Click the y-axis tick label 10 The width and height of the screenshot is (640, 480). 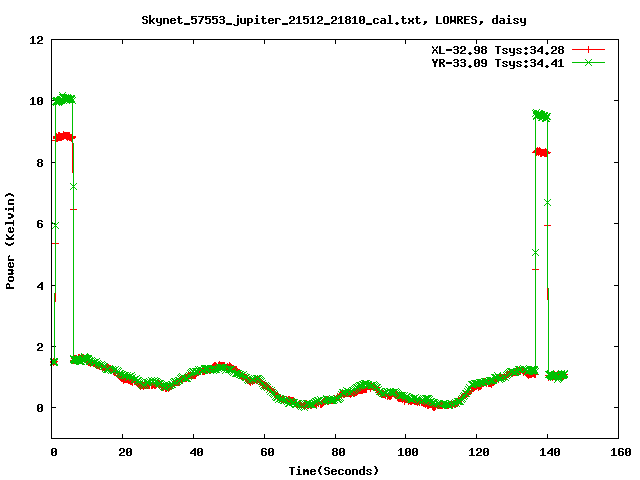(x=37, y=101)
